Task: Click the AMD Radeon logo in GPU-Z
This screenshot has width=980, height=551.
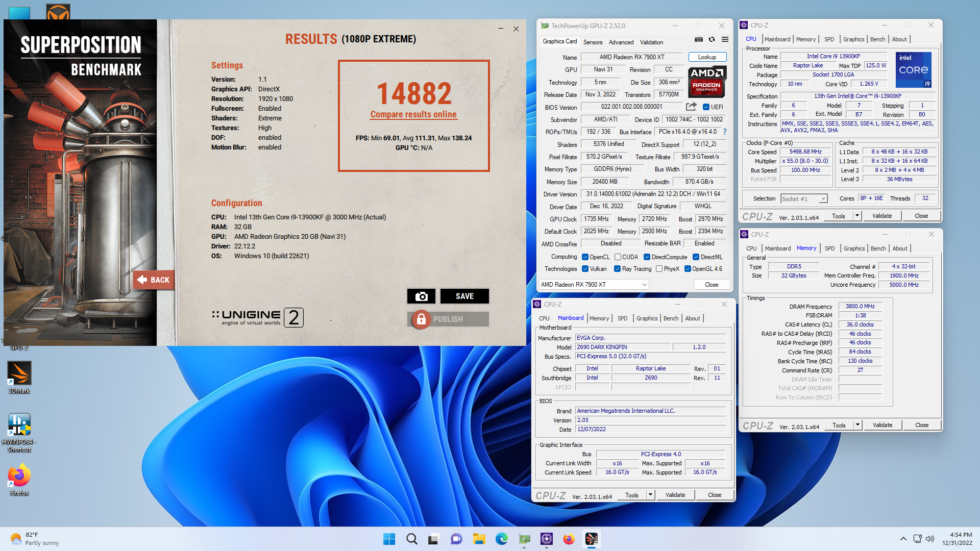Action: click(707, 82)
